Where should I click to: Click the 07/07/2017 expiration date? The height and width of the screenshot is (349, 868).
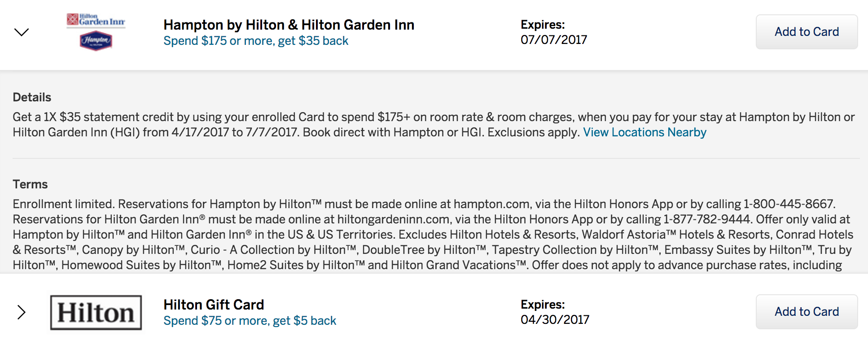click(x=554, y=40)
